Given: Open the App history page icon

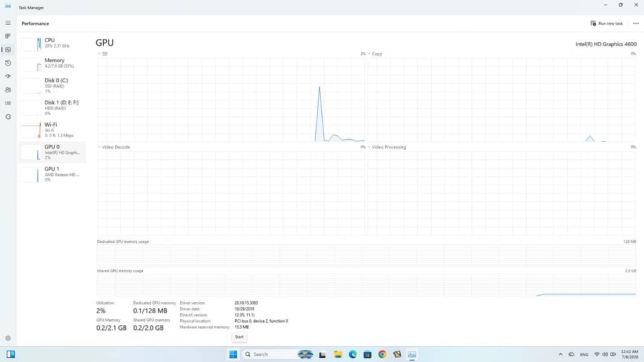Looking at the screenshot, I should tap(8, 63).
